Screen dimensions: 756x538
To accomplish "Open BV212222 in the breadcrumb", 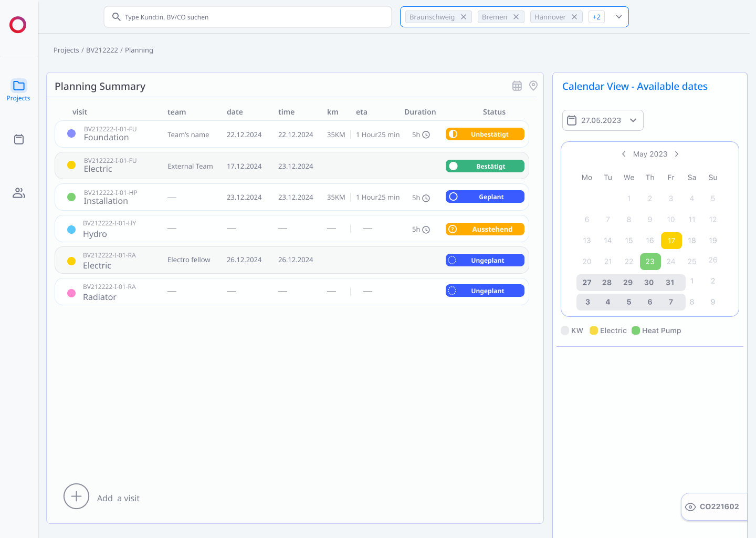I will pyautogui.click(x=102, y=50).
